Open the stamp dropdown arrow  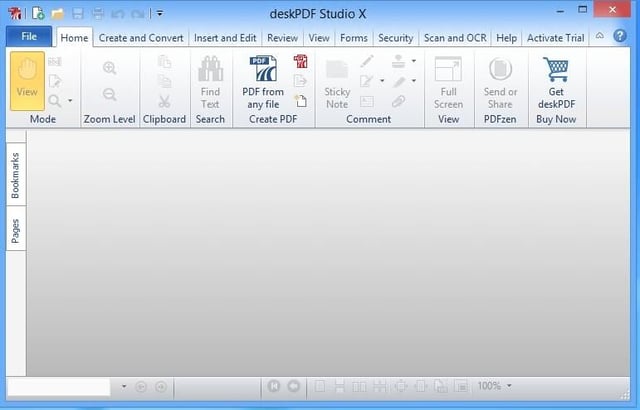point(414,61)
